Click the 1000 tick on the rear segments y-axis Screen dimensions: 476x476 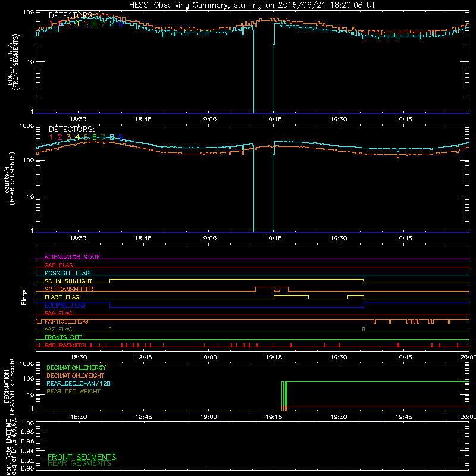tap(27, 126)
